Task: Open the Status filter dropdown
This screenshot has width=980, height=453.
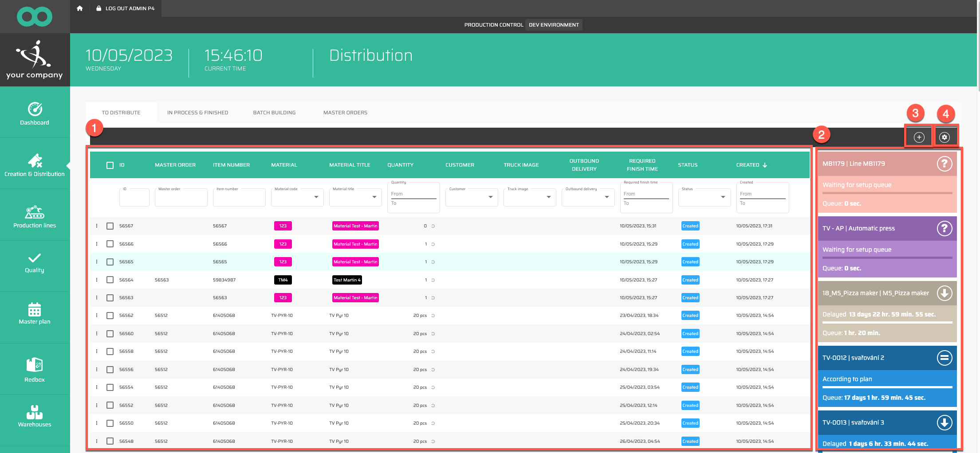Action: point(723,197)
